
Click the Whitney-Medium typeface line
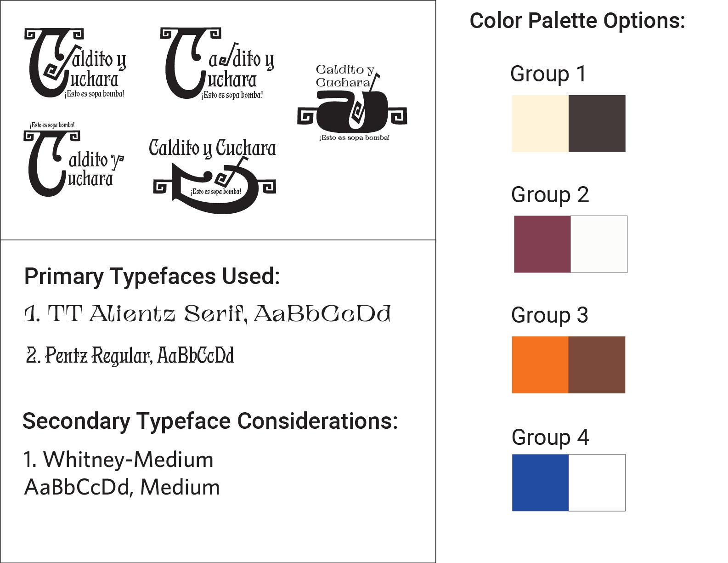click(x=119, y=460)
